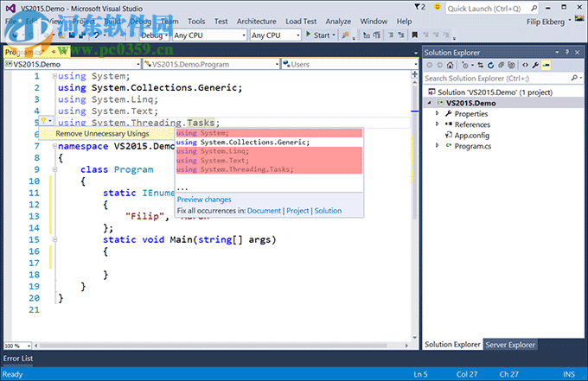The image size is (588, 381).
Task: Open the Analyze menu
Action: 338,22
